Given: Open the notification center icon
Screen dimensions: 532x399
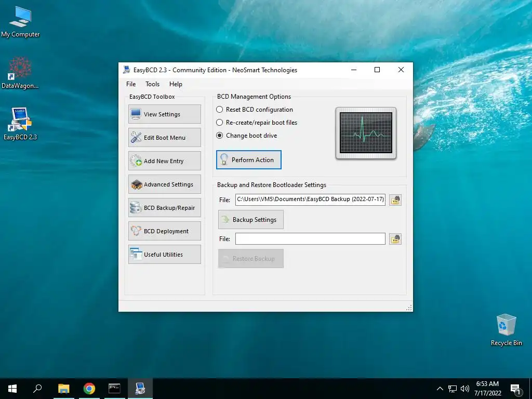Looking at the screenshot, I should 515,389.
